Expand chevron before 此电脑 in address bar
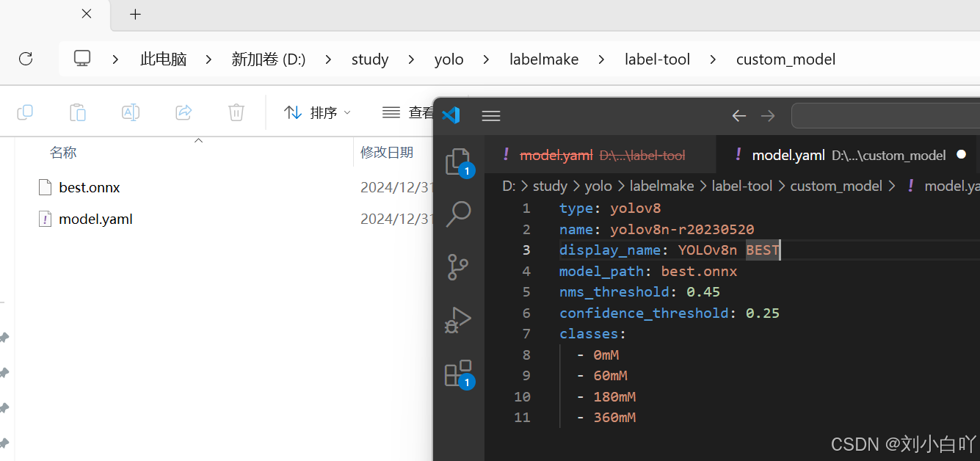The height and width of the screenshot is (461, 980). [116, 59]
